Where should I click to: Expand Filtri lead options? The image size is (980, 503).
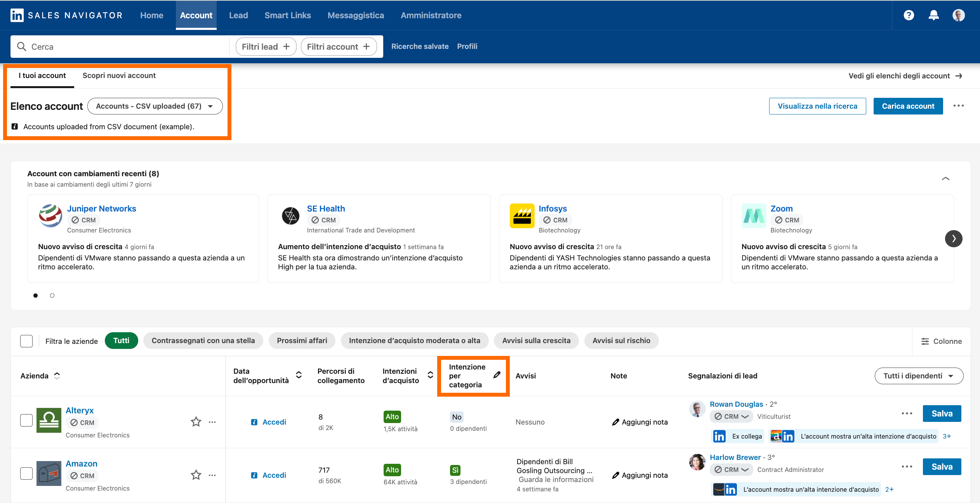(x=266, y=47)
